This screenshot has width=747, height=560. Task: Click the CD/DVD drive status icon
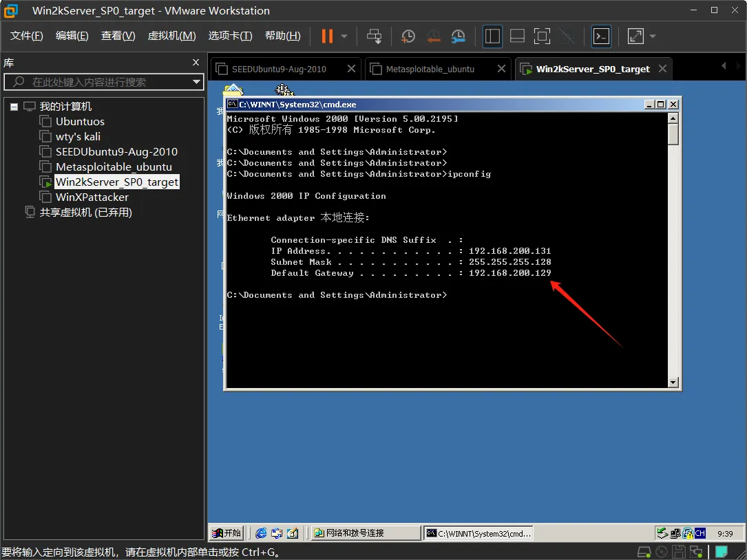point(662,552)
